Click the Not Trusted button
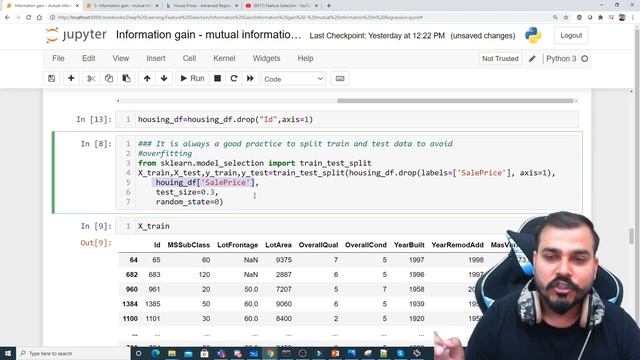 click(x=500, y=59)
